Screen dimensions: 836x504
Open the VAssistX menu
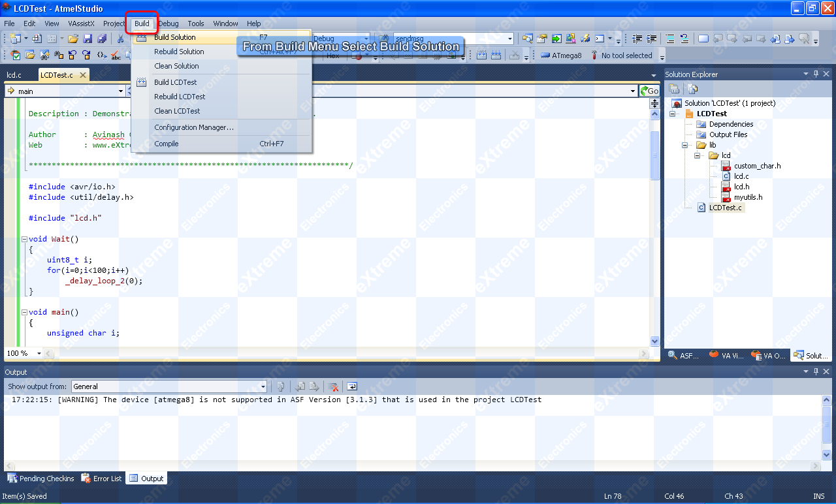point(81,24)
